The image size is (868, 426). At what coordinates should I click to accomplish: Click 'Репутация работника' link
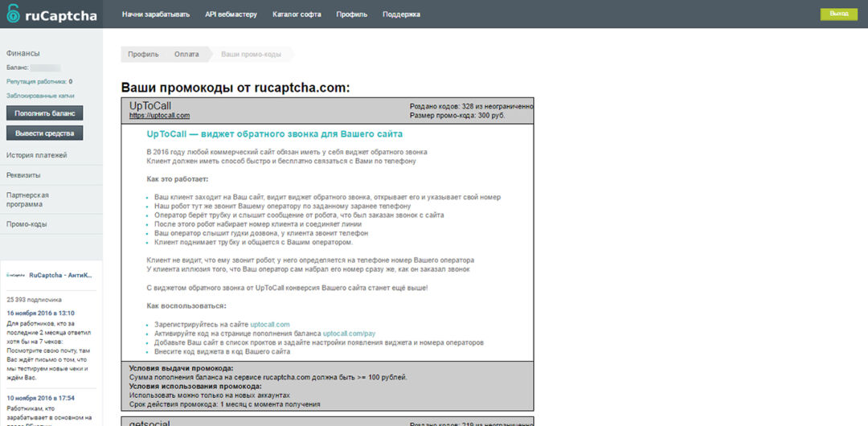(36, 81)
